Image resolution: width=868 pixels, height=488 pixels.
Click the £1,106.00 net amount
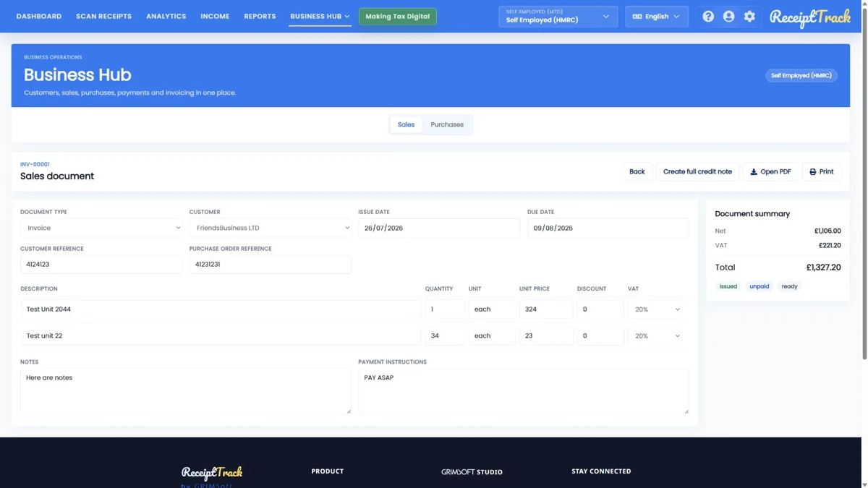click(827, 231)
